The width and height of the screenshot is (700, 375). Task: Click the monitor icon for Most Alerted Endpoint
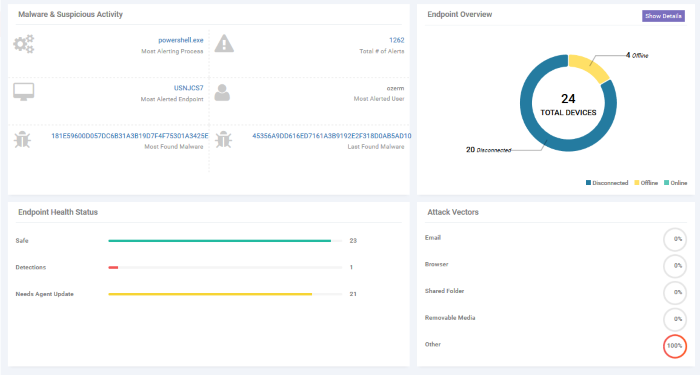click(x=24, y=92)
